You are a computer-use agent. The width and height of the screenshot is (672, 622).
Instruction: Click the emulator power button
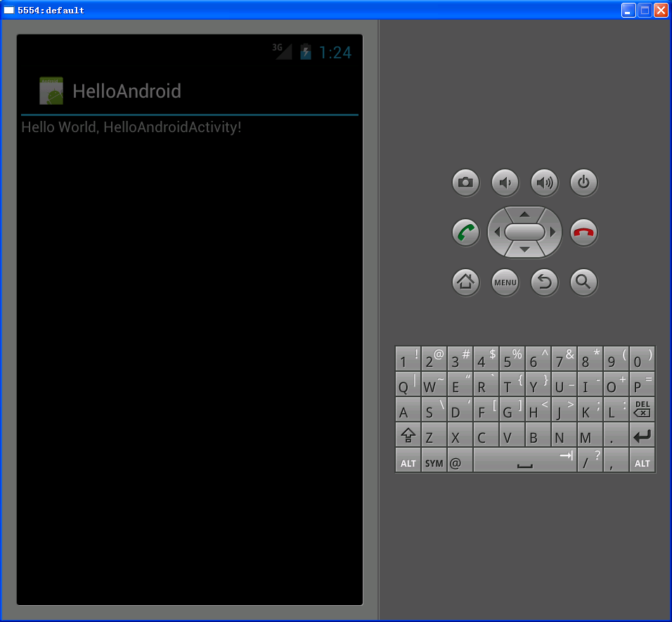click(583, 183)
